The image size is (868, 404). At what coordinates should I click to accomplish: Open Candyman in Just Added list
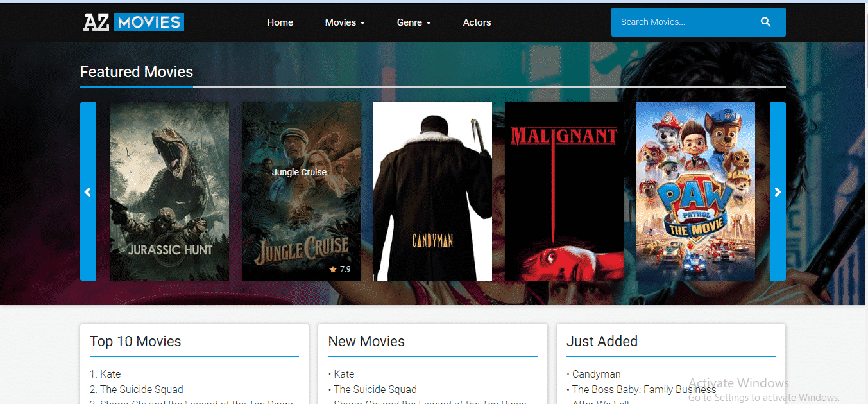(596, 374)
